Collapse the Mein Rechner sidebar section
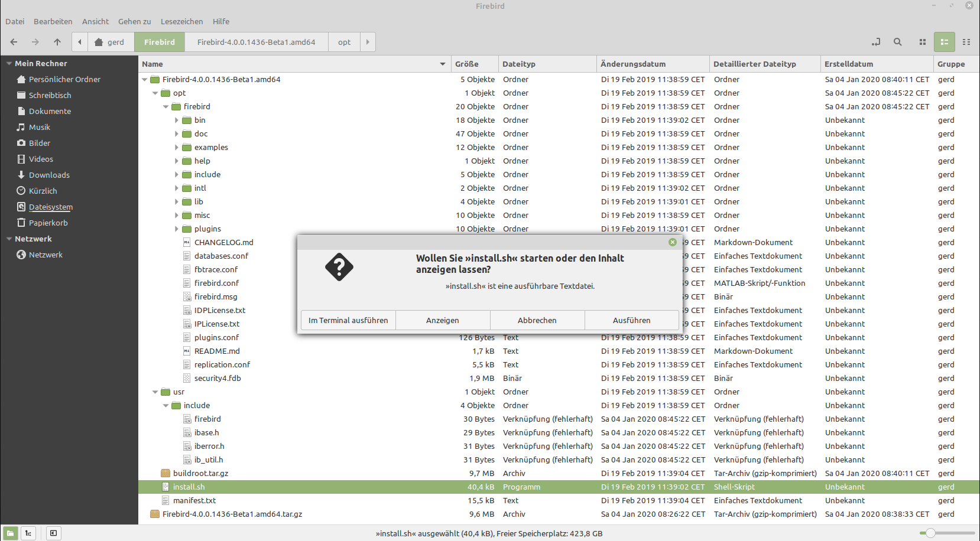Screen dimensions: 980x541 tap(9, 64)
